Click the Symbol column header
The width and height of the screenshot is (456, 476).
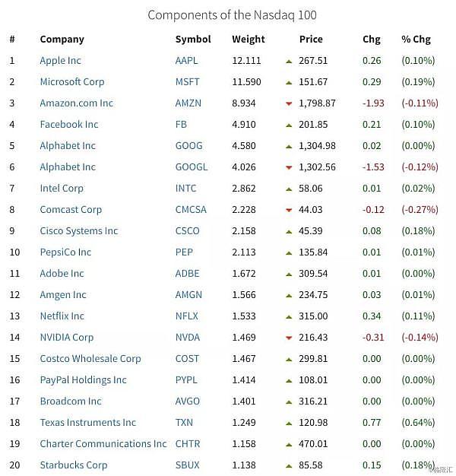tap(193, 40)
